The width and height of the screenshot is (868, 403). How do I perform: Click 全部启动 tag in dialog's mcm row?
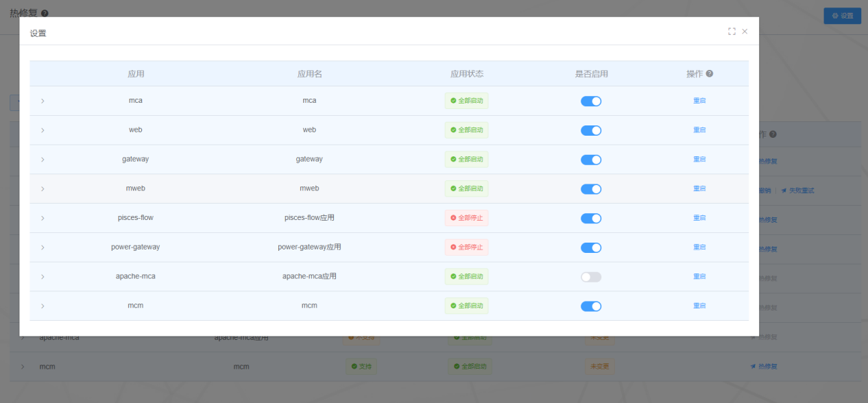(466, 306)
